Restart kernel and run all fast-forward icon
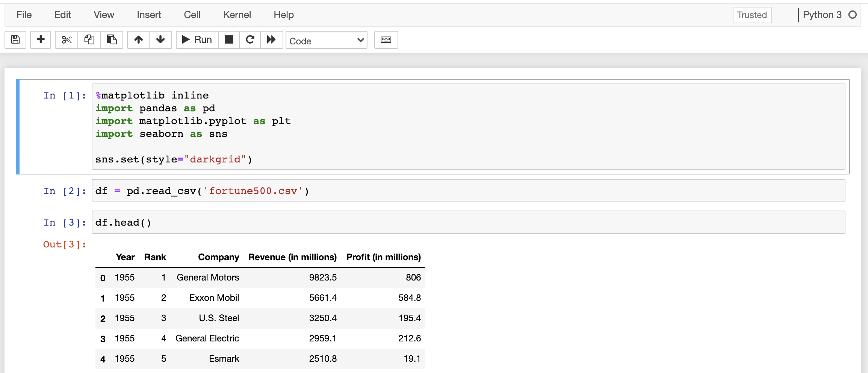The image size is (868, 373). click(x=271, y=39)
